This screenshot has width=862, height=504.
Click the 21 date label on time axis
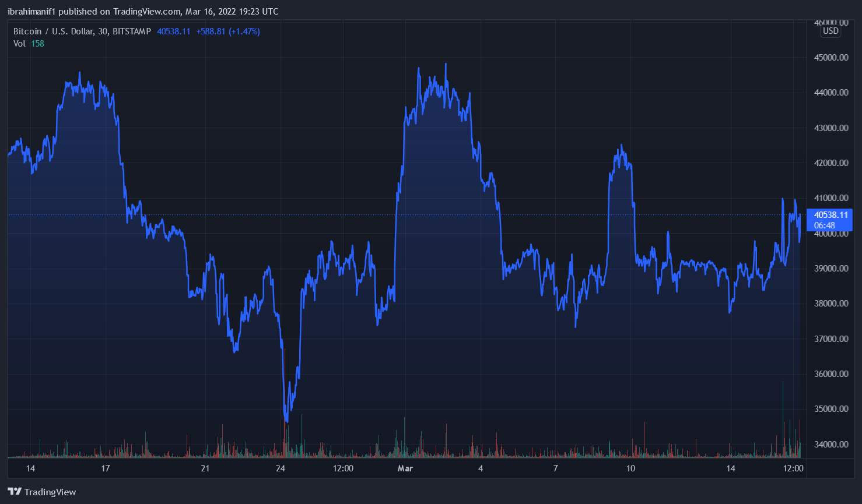click(x=205, y=468)
